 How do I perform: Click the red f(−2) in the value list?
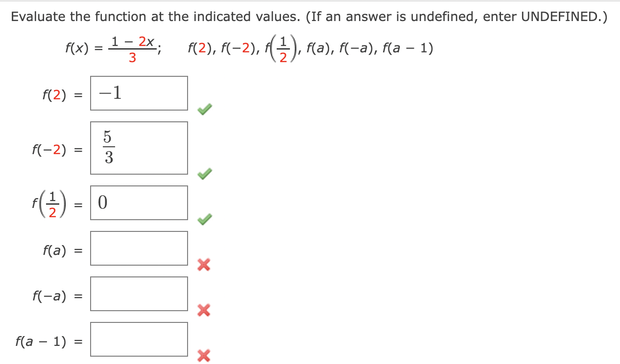point(239,47)
